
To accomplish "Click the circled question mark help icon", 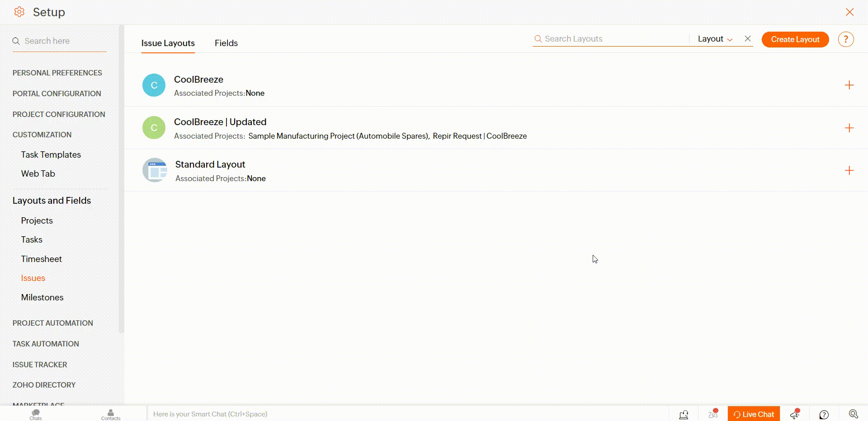I will [845, 39].
